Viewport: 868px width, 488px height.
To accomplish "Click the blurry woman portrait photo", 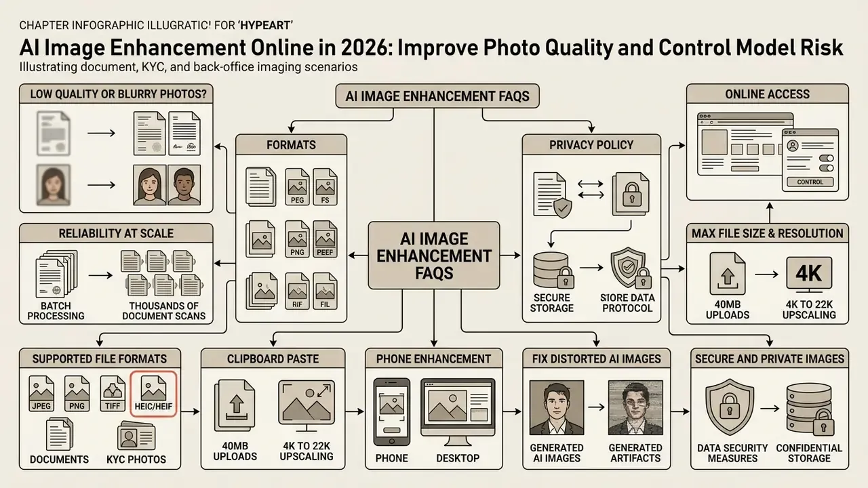I will click(52, 186).
